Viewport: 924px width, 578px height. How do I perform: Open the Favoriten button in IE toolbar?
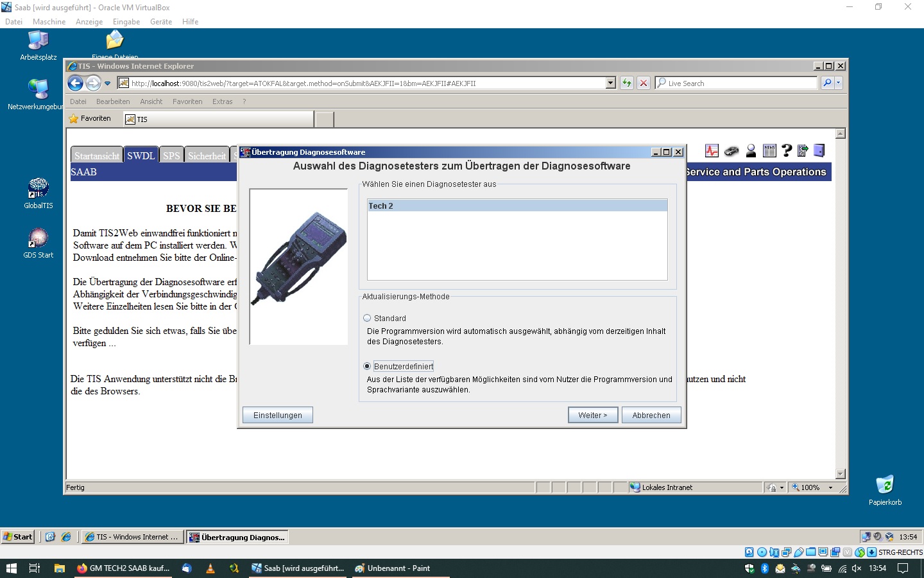pyautogui.click(x=90, y=119)
